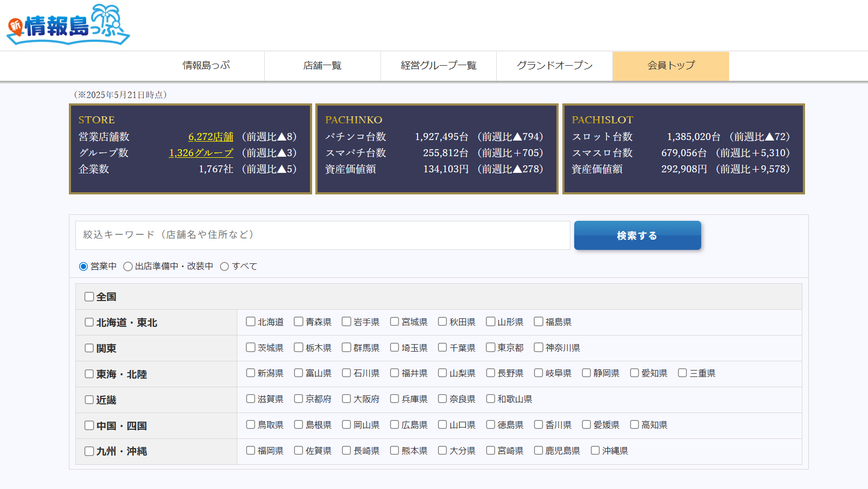Go to the グランドオープン tab
This screenshot has width=868, height=489.
(x=554, y=66)
